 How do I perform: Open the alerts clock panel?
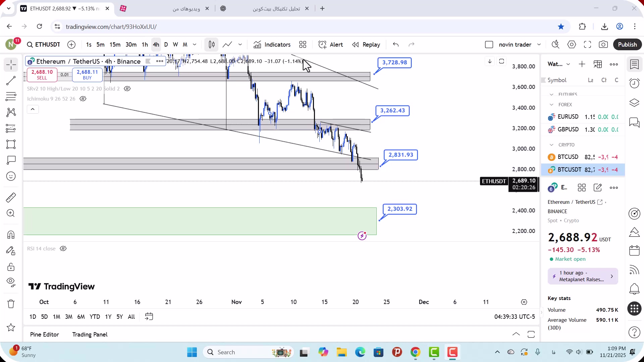coord(634,83)
